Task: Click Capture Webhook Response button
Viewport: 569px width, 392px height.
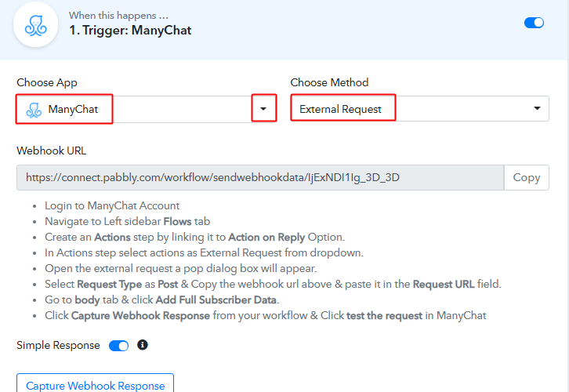Action: 95,383
